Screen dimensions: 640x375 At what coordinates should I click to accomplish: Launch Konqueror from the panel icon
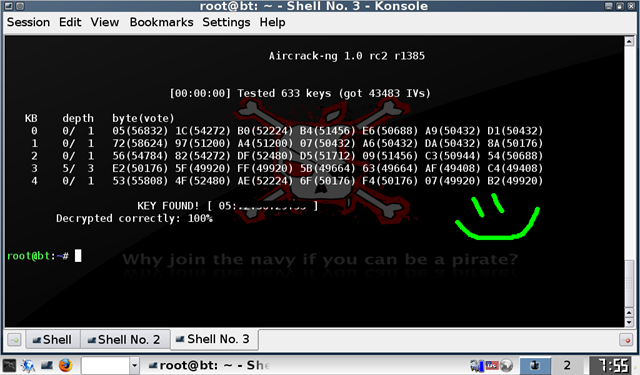pos(28,365)
